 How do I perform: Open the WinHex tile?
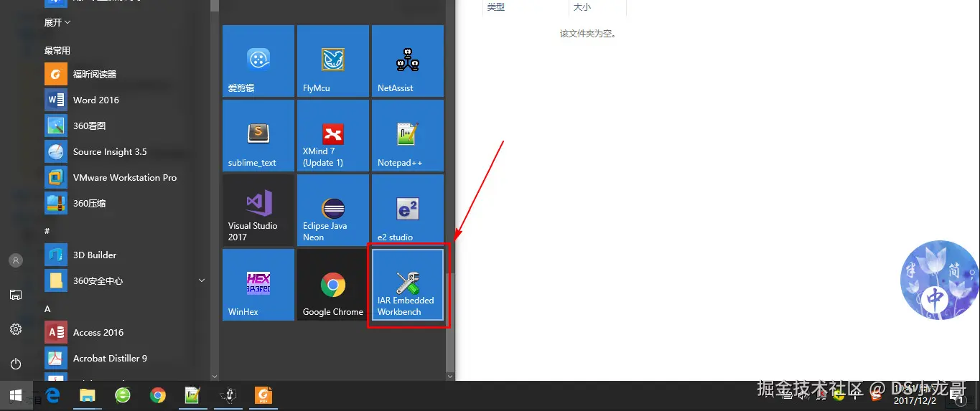coord(258,285)
